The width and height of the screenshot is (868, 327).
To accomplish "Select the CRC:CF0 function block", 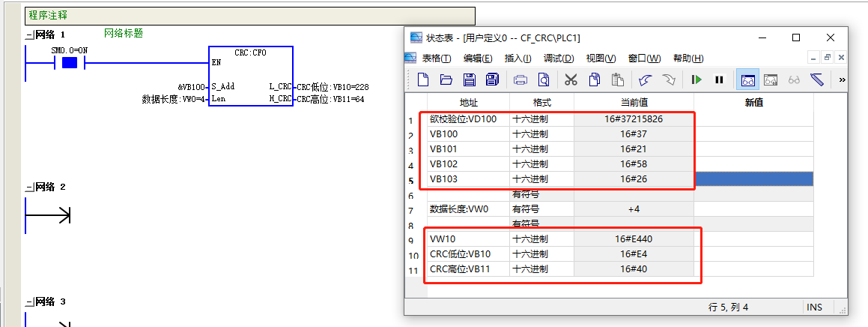I will [x=251, y=76].
